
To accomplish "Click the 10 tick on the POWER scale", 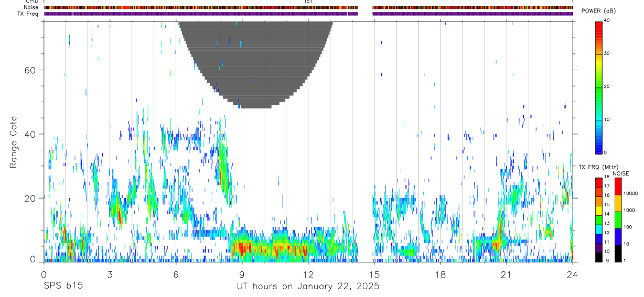I will (x=607, y=119).
